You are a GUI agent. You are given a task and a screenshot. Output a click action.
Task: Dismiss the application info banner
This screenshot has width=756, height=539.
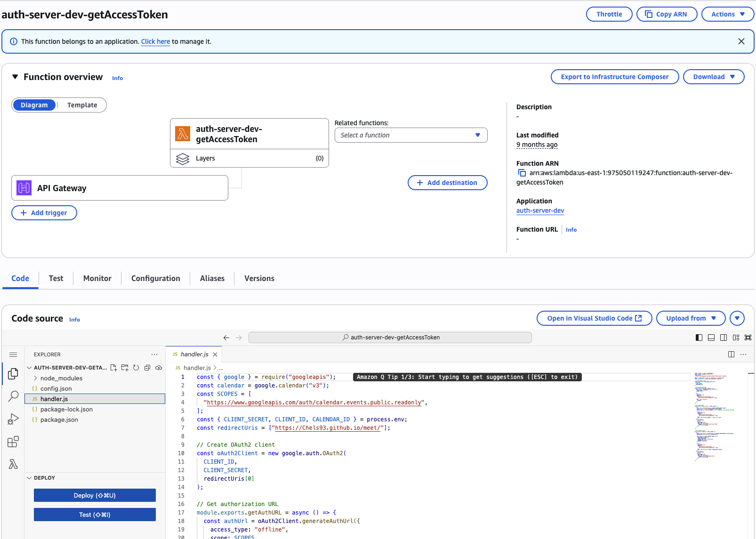click(x=741, y=41)
